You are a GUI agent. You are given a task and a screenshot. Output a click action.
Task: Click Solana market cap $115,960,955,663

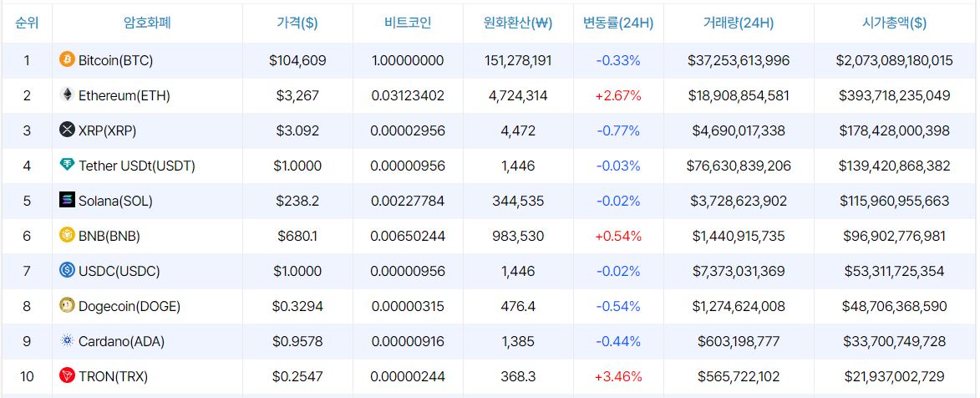pos(895,201)
